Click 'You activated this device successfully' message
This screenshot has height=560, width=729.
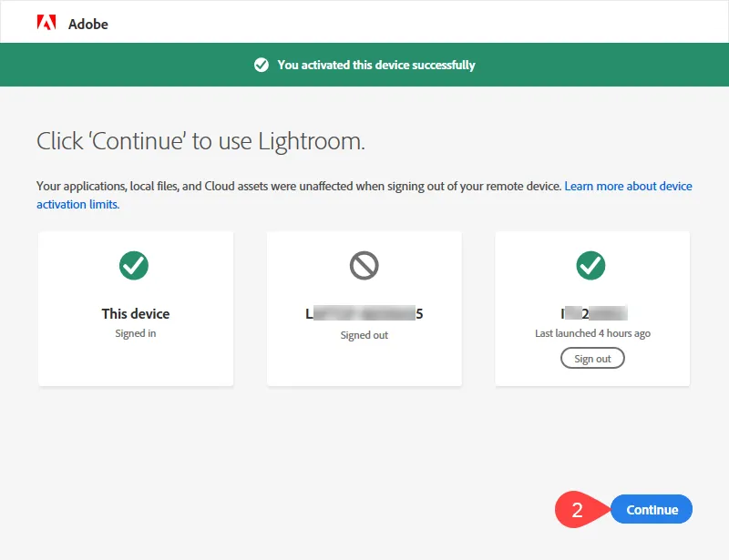pyautogui.click(x=376, y=65)
